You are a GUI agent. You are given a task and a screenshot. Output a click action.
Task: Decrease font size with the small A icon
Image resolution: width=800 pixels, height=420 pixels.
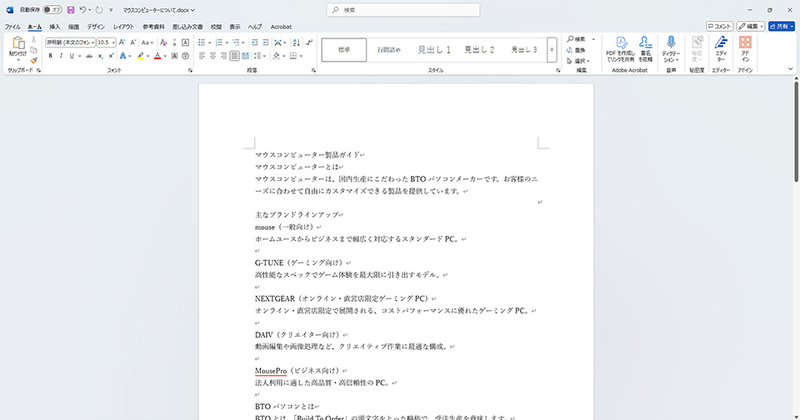point(133,42)
